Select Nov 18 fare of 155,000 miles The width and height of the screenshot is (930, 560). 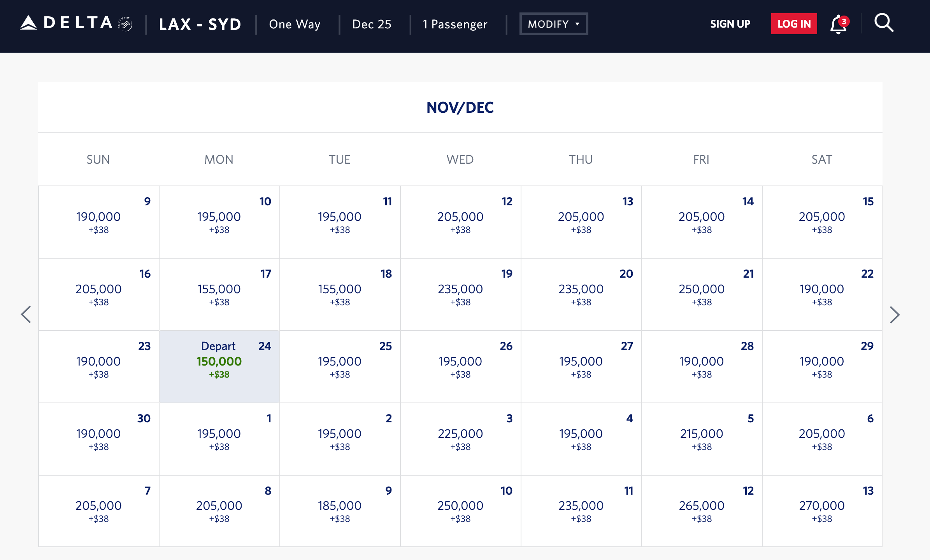tap(340, 294)
